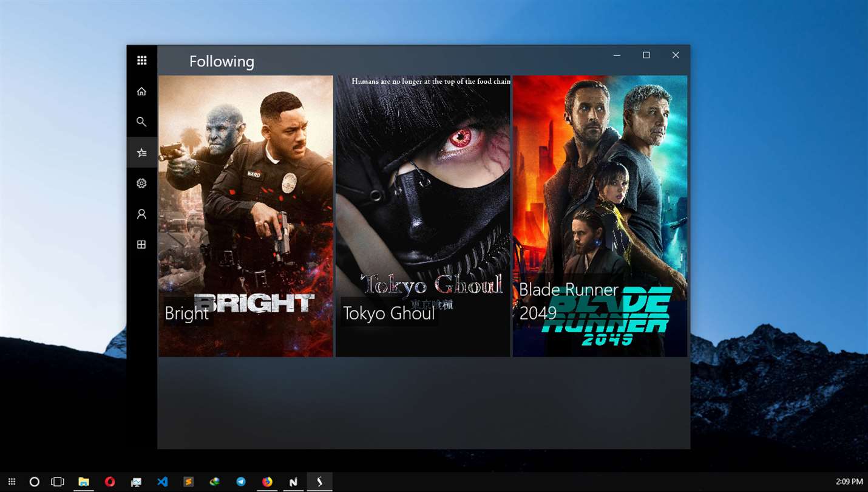Click the Following page title
Image resolution: width=868 pixels, height=492 pixels.
coord(222,61)
